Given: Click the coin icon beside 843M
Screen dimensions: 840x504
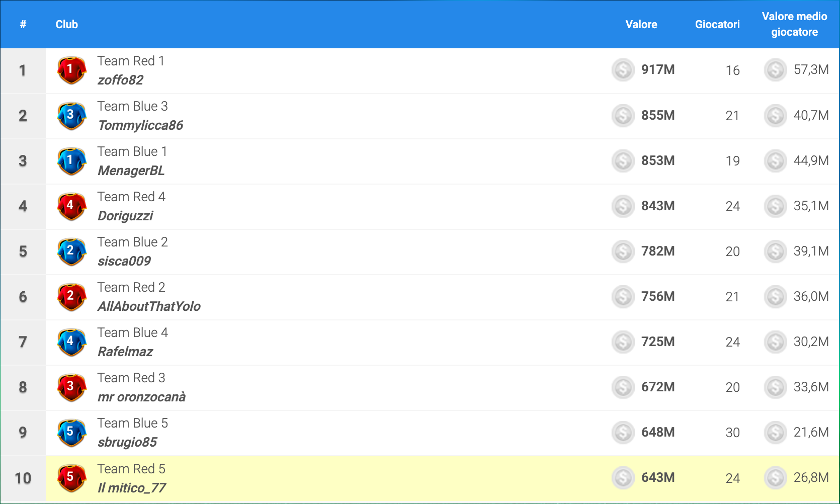Looking at the screenshot, I should pyautogui.click(x=623, y=206).
